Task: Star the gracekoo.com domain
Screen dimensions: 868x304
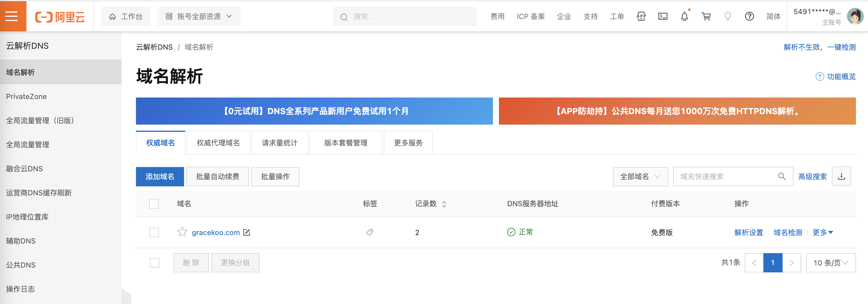Action: click(x=182, y=232)
